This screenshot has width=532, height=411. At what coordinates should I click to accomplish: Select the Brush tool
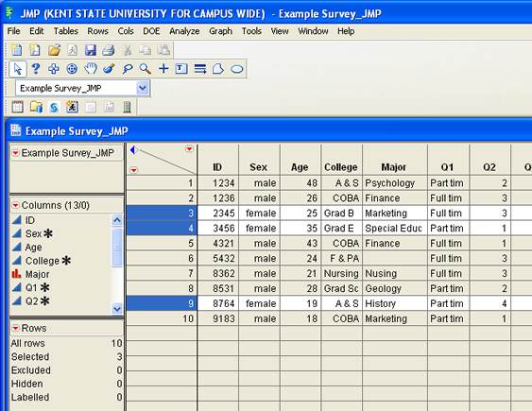tap(109, 69)
